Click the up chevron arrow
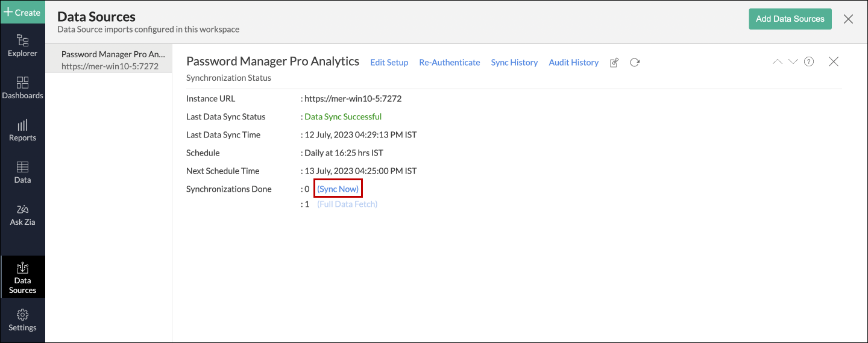This screenshot has height=343, width=868. pyautogui.click(x=778, y=61)
